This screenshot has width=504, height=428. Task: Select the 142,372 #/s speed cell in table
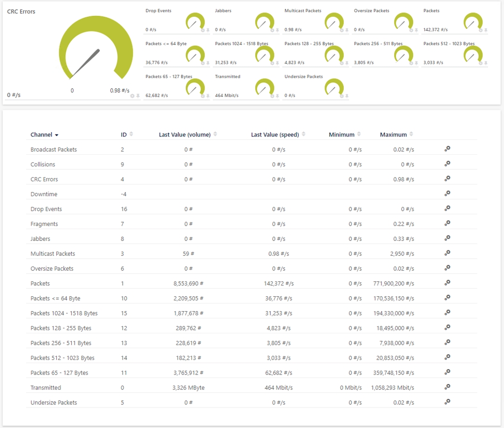(279, 284)
